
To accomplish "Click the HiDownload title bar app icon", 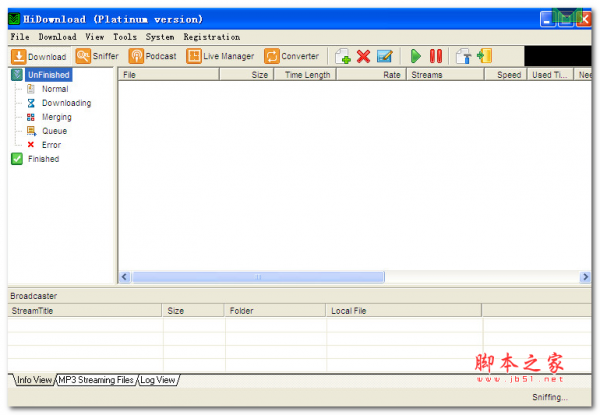I will click(x=14, y=19).
